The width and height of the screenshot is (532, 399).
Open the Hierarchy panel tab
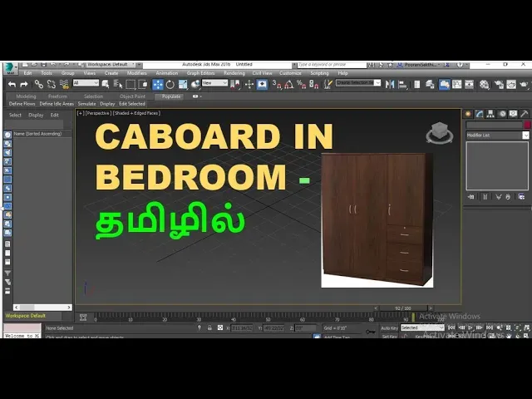coord(490,114)
